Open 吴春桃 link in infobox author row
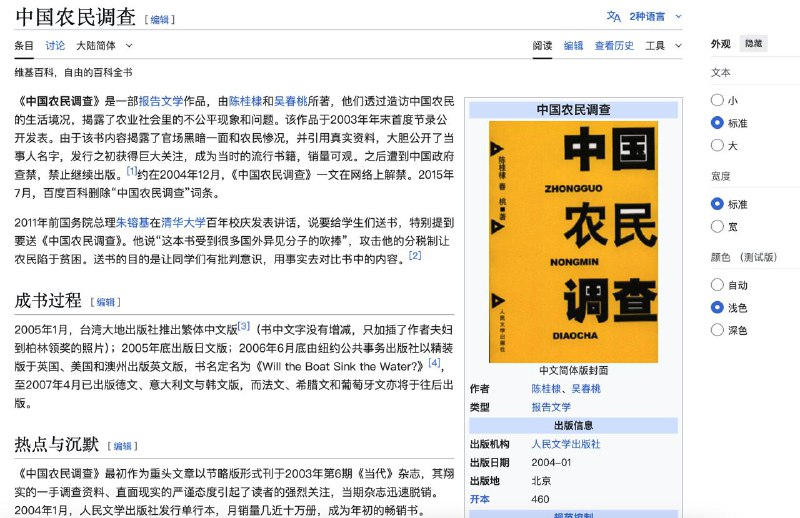This screenshot has height=518, width=800. pyautogui.click(x=586, y=389)
